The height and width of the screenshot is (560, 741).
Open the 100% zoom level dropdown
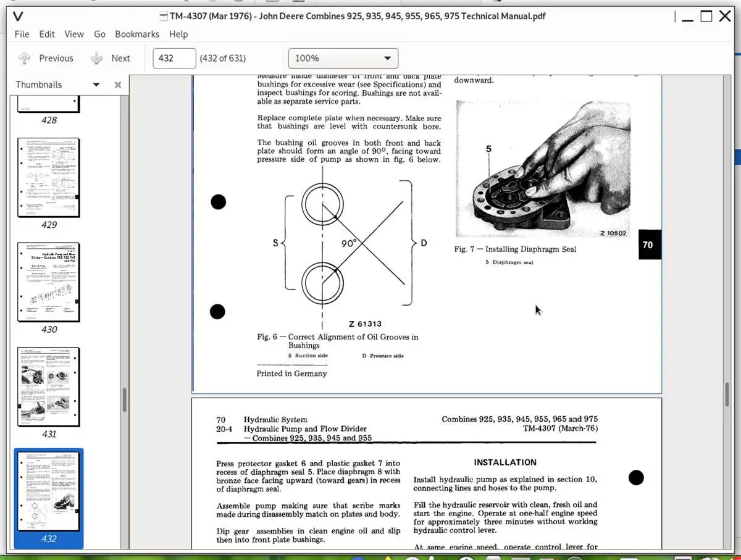(343, 58)
